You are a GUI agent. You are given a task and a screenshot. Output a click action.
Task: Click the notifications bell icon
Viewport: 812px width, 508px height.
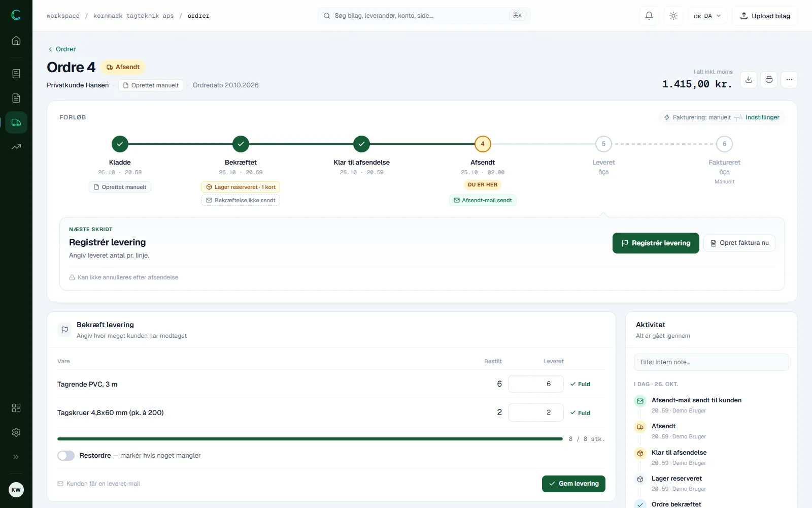[x=649, y=16]
